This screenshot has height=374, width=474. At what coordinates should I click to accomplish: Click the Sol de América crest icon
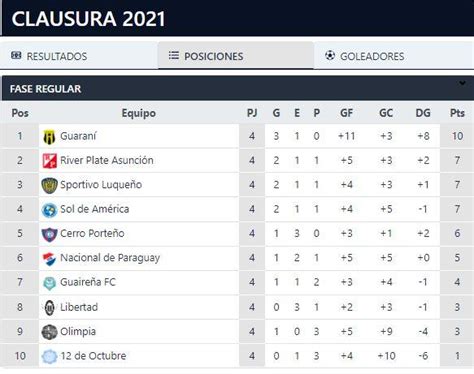tap(49, 210)
